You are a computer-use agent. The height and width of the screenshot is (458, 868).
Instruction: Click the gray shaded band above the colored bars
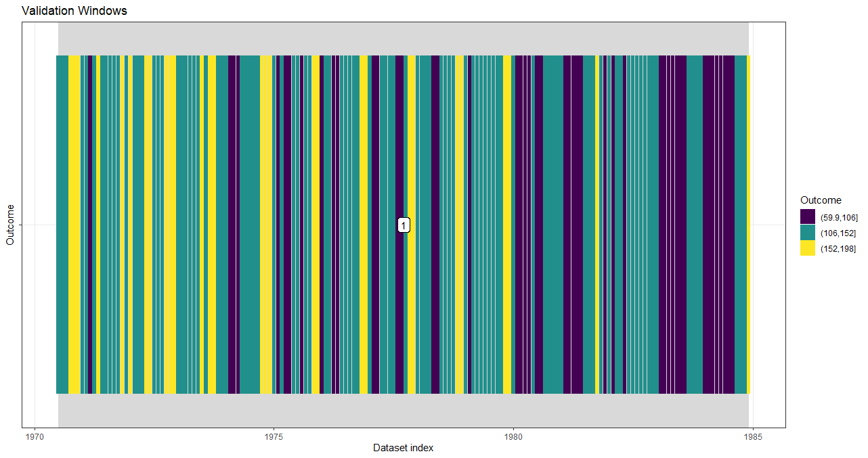tap(403, 38)
